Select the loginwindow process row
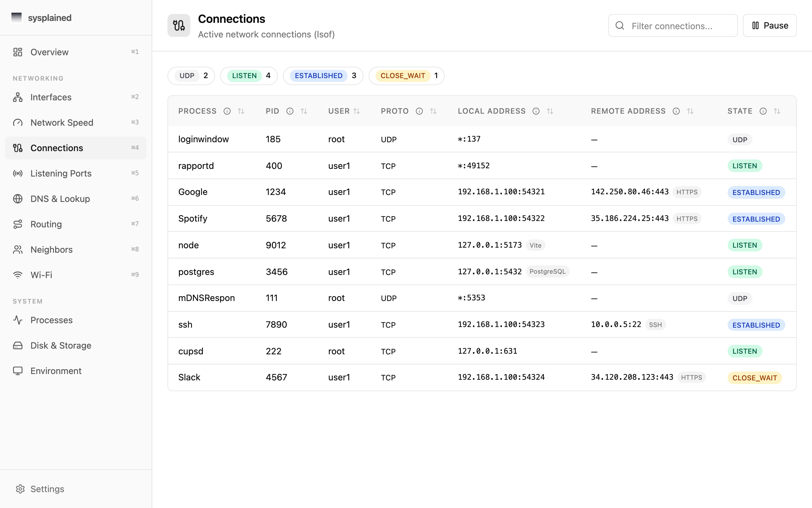812x508 pixels. 482,139
